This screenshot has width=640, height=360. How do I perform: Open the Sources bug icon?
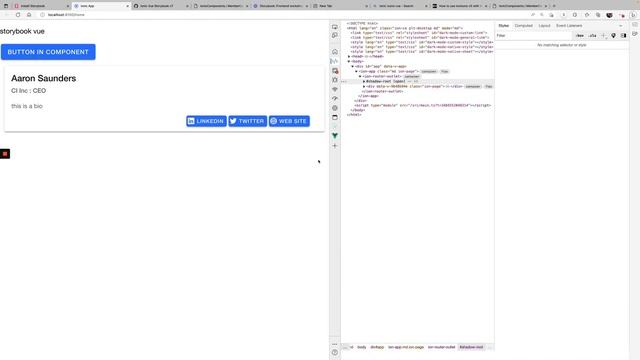tap(335, 80)
